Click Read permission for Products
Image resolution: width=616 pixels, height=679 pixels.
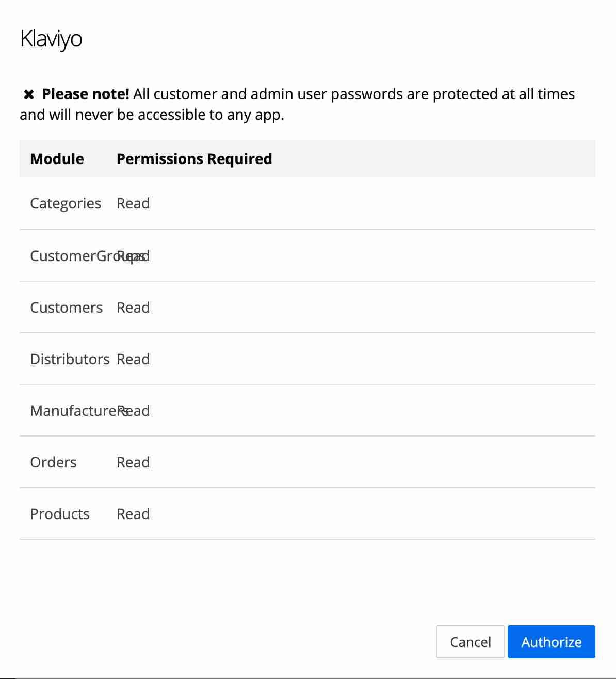click(x=133, y=514)
